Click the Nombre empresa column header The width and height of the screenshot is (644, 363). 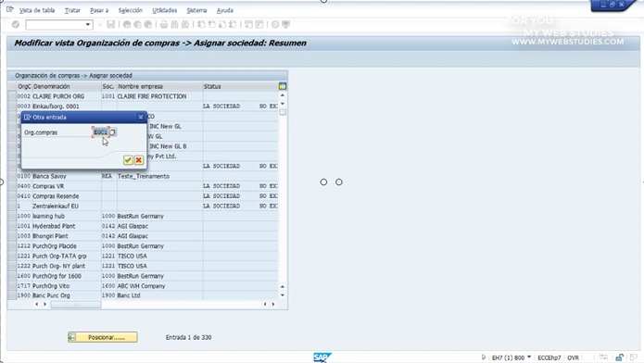(x=159, y=86)
